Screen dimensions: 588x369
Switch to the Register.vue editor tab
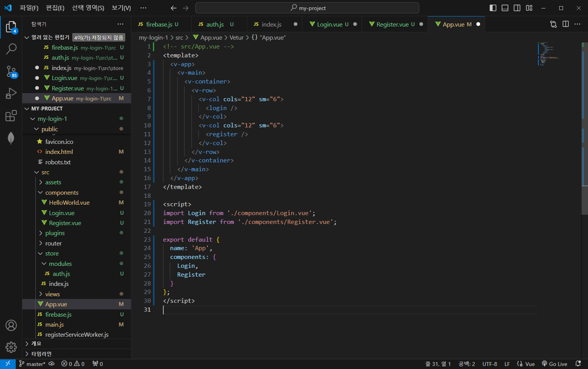[395, 24]
